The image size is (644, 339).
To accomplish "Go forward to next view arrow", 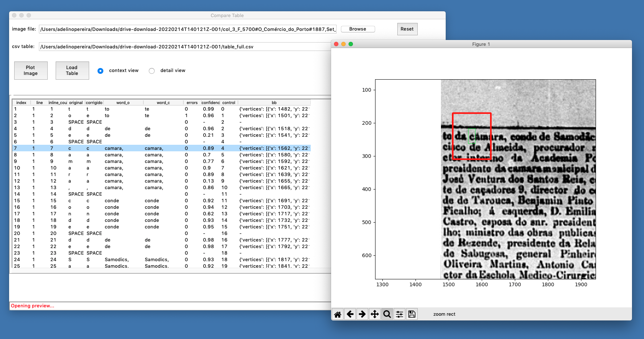I will [362, 314].
